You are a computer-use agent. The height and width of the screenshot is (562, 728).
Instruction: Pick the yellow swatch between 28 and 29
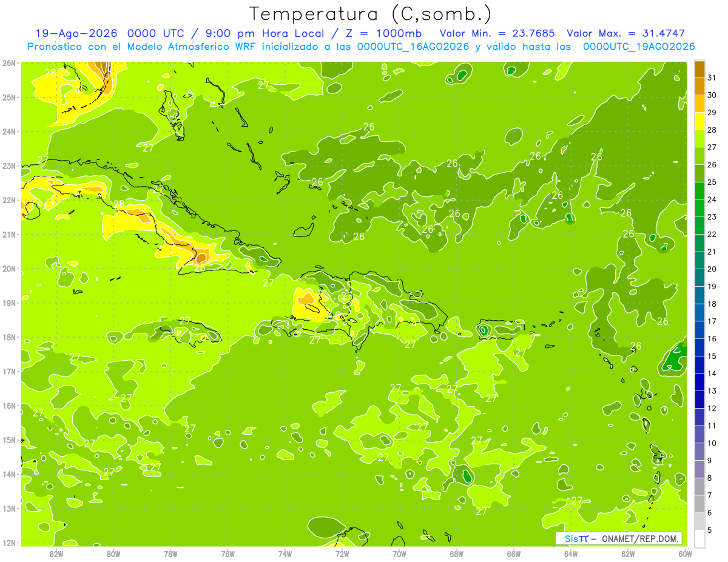pos(700,121)
